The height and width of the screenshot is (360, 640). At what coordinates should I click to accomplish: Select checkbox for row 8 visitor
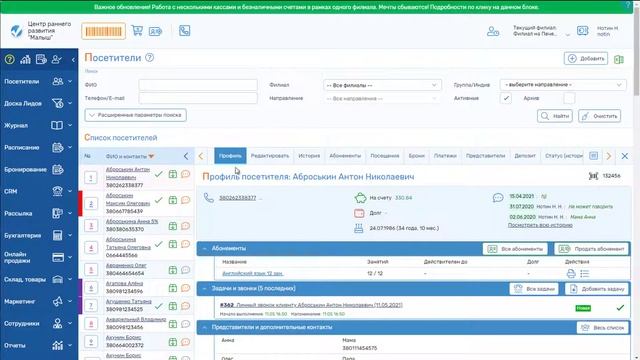tap(91, 324)
